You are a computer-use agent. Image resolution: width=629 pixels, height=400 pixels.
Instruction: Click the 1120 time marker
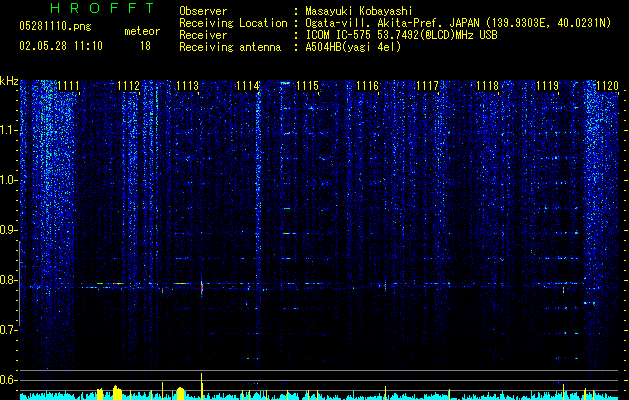click(x=608, y=86)
